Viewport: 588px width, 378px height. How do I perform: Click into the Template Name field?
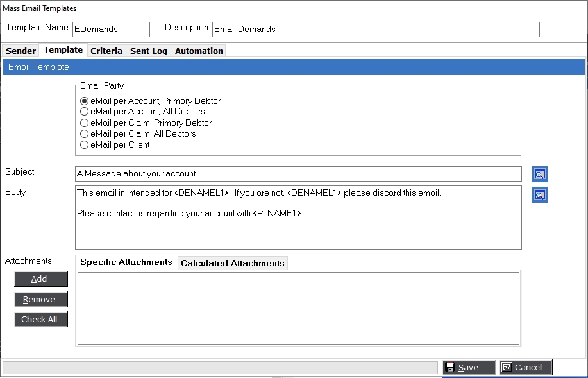point(110,29)
